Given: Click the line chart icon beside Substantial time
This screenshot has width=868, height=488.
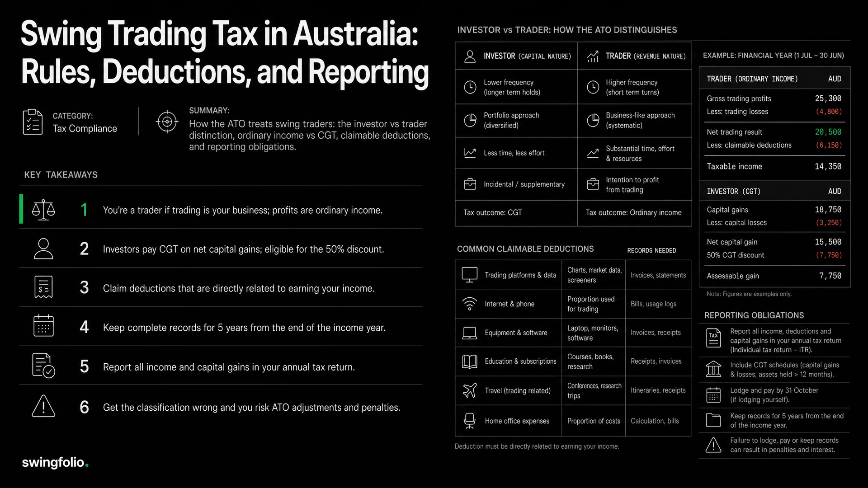Looking at the screenshot, I should tap(593, 153).
